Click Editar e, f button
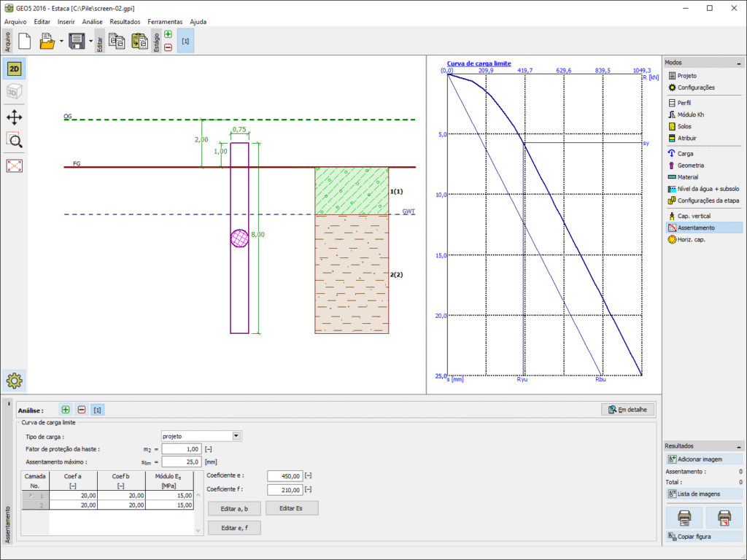This screenshot has width=747, height=560. [x=234, y=528]
